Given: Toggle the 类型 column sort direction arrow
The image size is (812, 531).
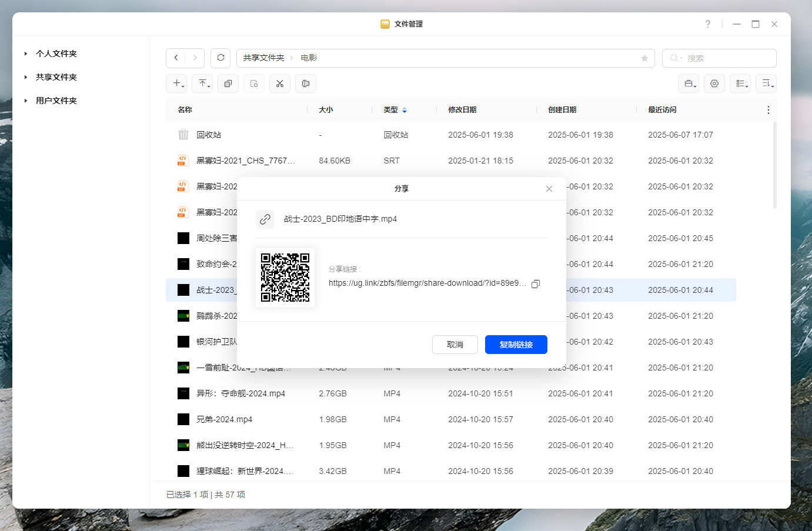Looking at the screenshot, I should (x=405, y=110).
